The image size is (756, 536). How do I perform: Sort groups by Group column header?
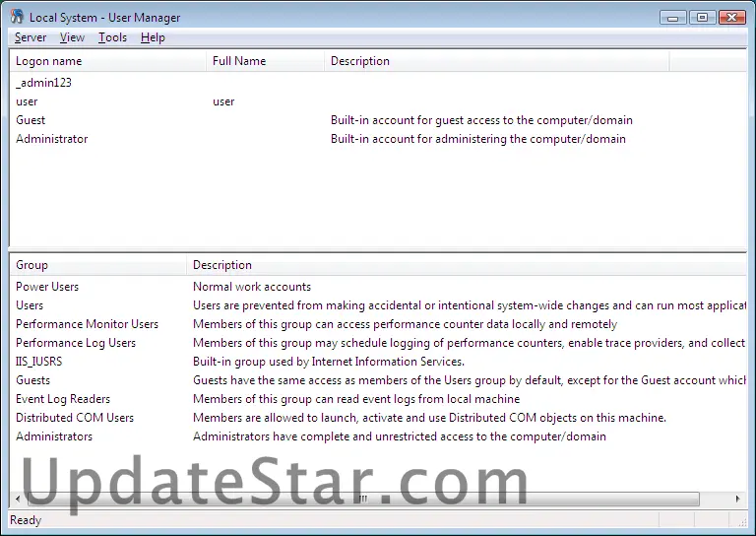[x=97, y=265]
